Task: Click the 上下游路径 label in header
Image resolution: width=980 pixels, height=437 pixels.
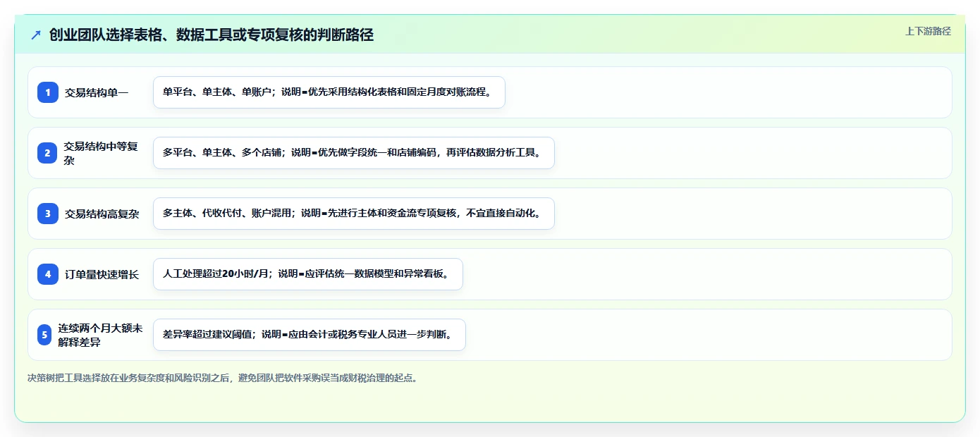Action: pos(928,31)
